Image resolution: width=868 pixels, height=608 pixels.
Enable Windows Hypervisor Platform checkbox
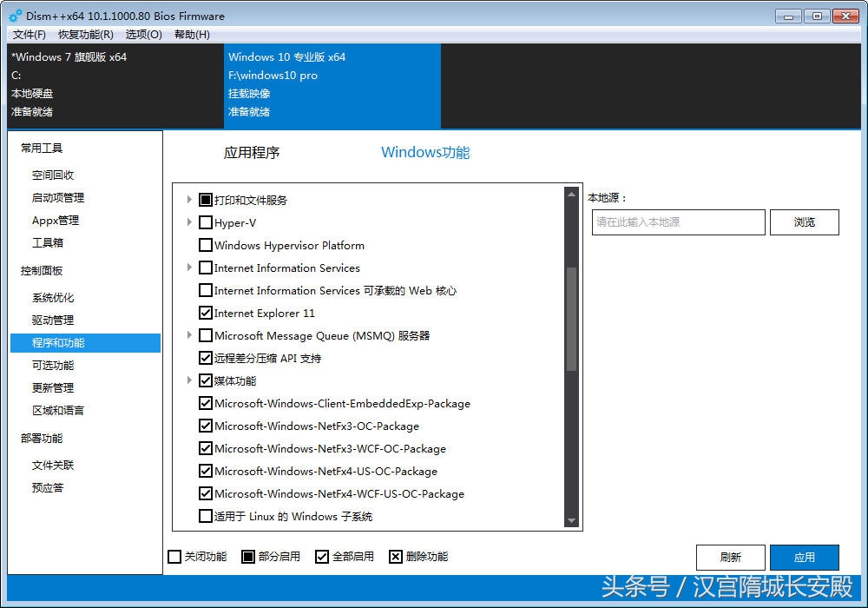206,245
